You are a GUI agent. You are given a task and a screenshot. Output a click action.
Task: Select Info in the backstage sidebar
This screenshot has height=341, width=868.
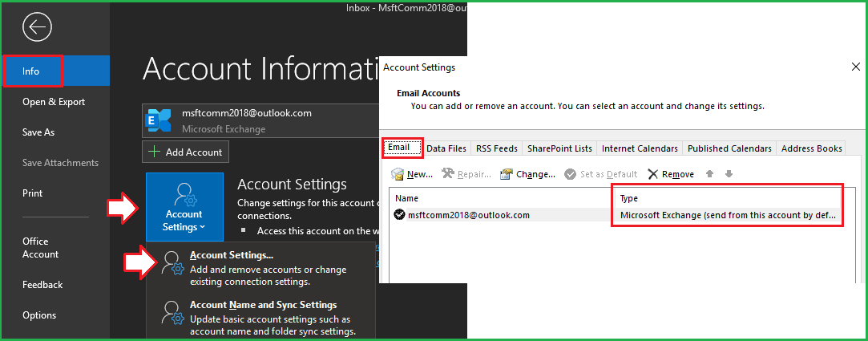(55, 71)
